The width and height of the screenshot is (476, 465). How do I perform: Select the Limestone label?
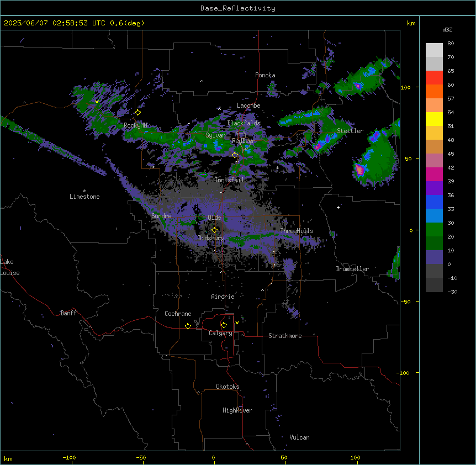[x=84, y=197]
